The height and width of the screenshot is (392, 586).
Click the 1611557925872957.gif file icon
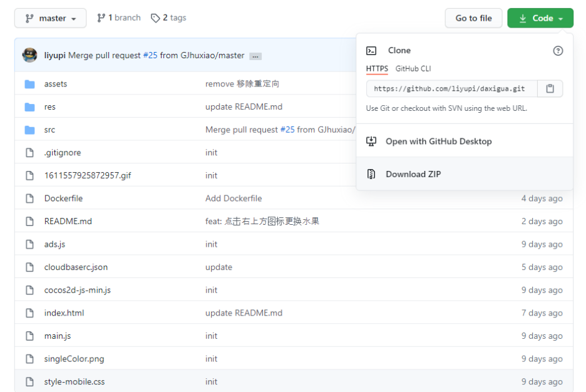point(29,175)
